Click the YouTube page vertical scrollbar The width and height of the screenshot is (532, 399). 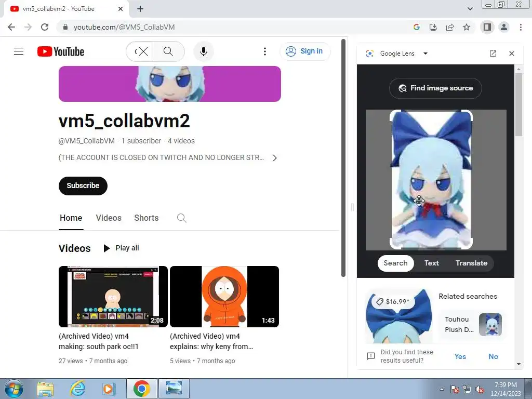coord(343,158)
